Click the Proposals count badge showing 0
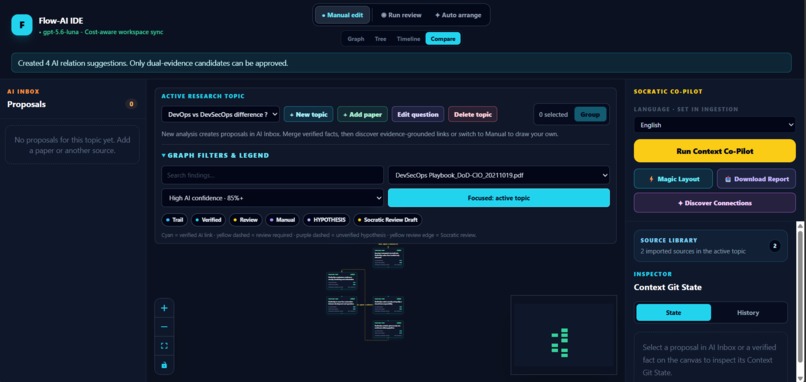Viewport: 806px width, 382px height. point(131,104)
